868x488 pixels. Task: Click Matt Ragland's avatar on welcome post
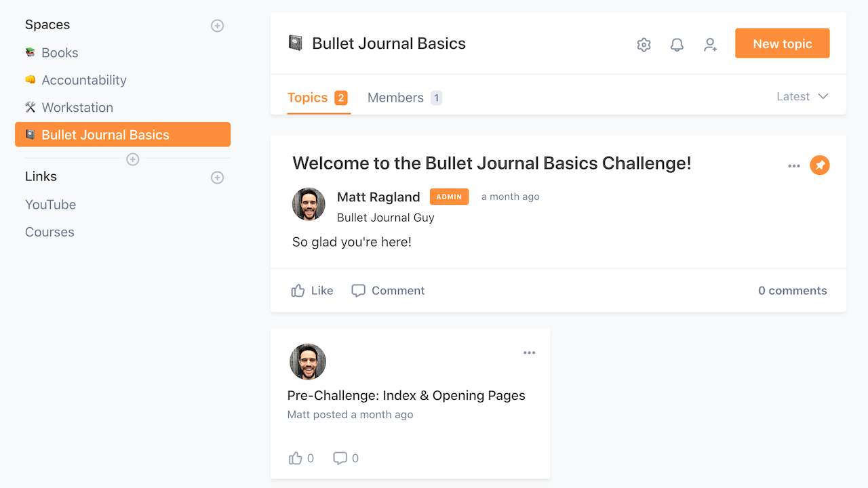[309, 204]
